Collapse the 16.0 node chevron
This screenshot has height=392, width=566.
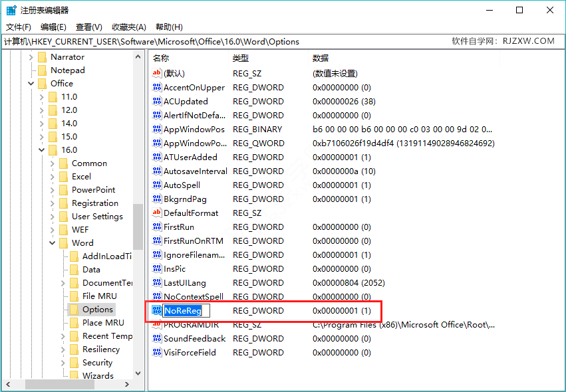coord(41,149)
